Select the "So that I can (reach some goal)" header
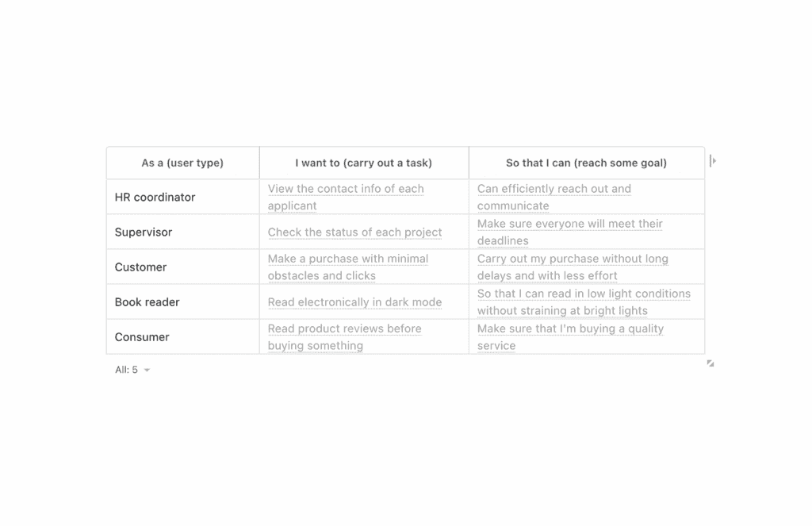 (x=586, y=163)
